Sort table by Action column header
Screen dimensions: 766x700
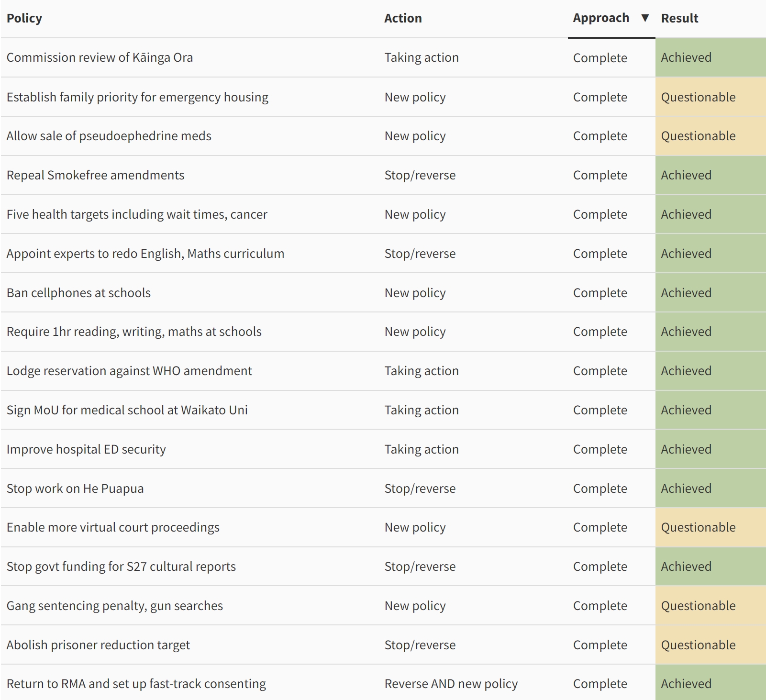(x=403, y=18)
